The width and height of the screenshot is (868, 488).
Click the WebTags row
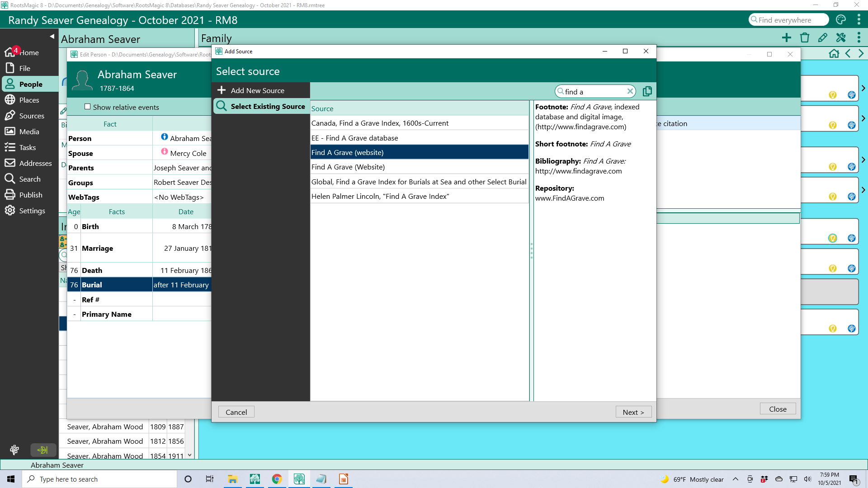coord(139,197)
